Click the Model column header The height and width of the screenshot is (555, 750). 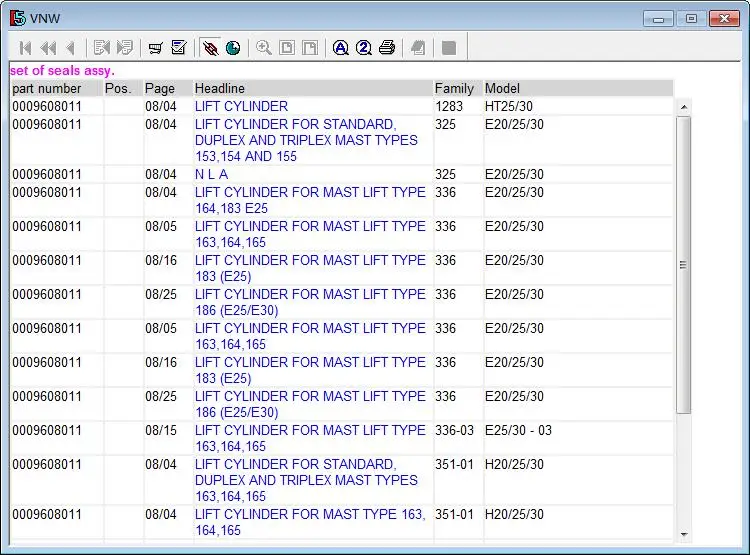pos(502,89)
